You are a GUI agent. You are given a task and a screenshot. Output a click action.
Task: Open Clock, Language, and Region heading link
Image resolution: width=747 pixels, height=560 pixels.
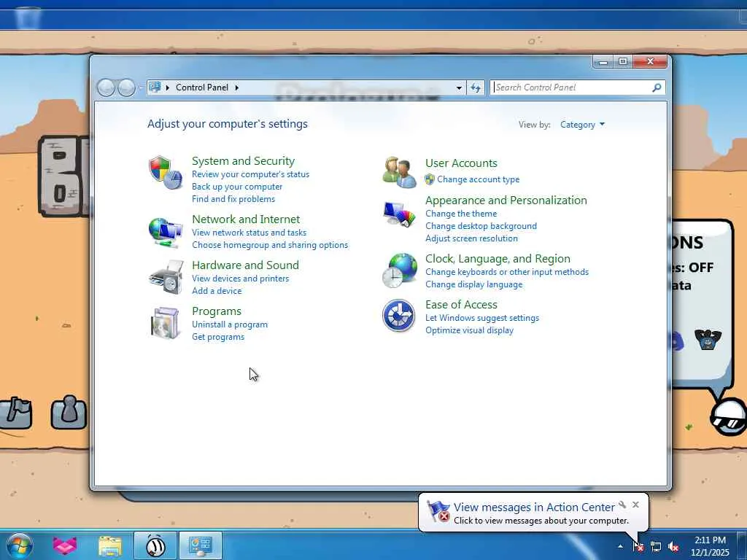coord(498,259)
